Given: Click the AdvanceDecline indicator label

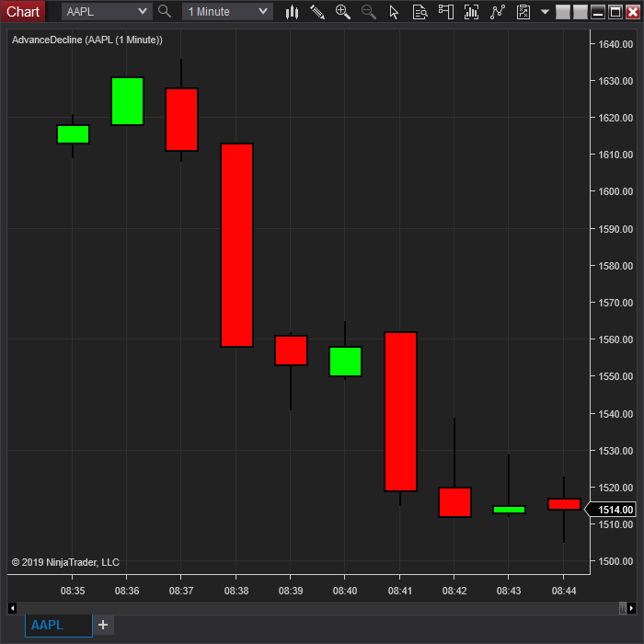Looking at the screenshot, I should pos(87,40).
